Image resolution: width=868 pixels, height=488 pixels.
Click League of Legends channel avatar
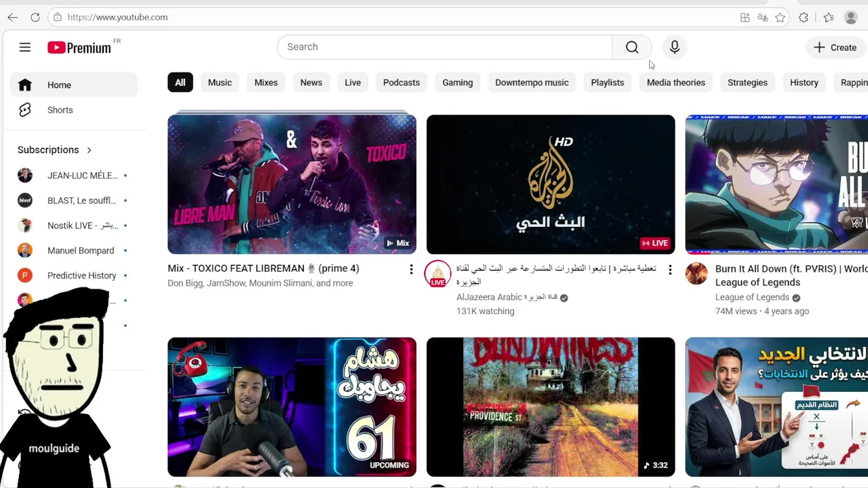[x=696, y=274]
